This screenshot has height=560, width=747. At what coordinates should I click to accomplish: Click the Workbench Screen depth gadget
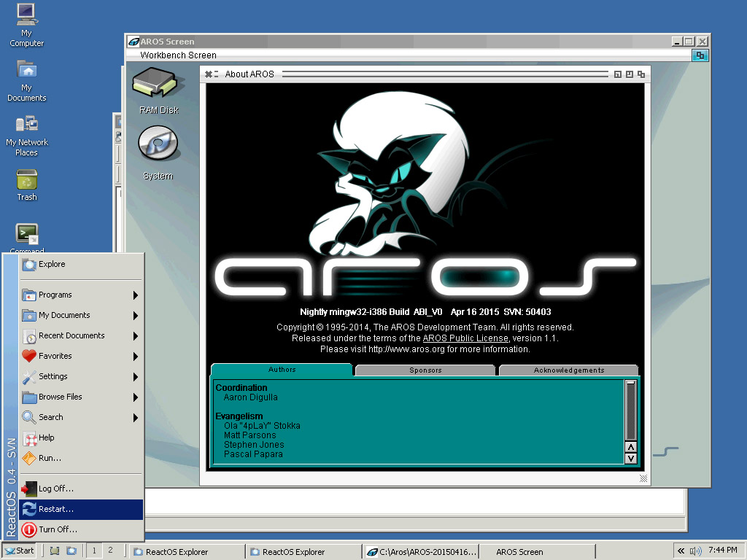pyautogui.click(x=700, y=55)
